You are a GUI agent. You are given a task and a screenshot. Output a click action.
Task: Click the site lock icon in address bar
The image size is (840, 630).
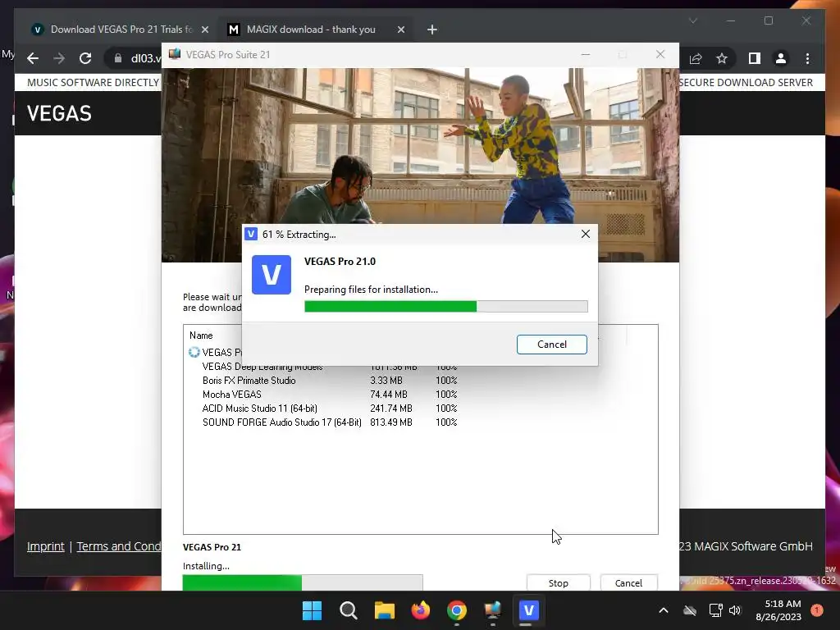(x=118, y=58)
